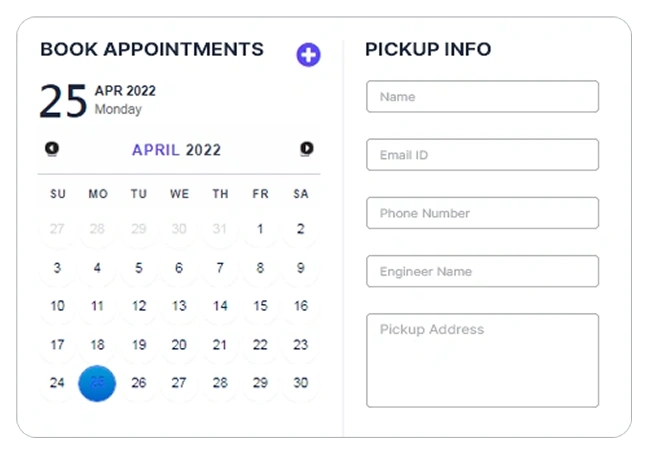Select April 20 on the calendar

pyautogui.click(x=179, y=345)
